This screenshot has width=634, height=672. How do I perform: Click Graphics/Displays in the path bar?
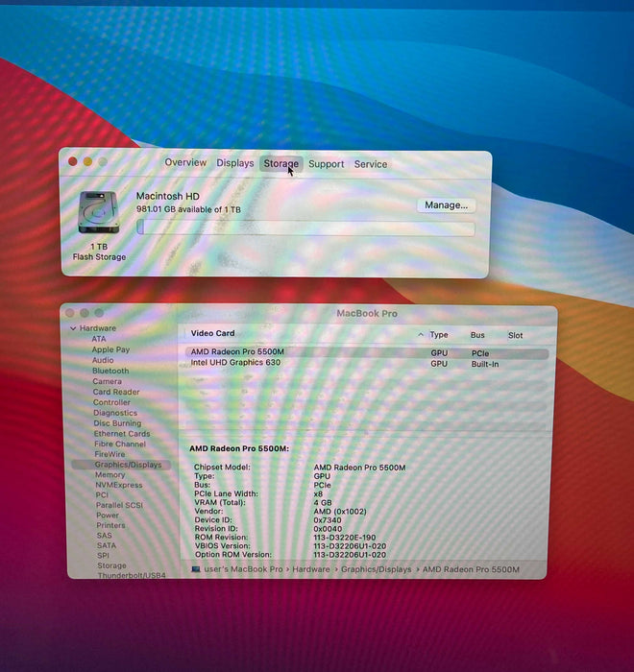coord(377,569)
